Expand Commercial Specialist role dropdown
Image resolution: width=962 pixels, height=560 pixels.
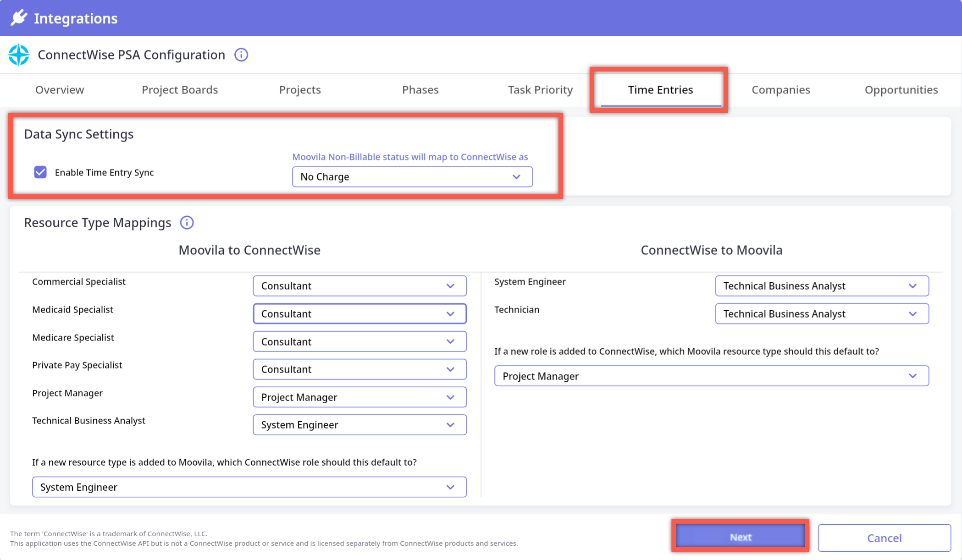(359, 286)
